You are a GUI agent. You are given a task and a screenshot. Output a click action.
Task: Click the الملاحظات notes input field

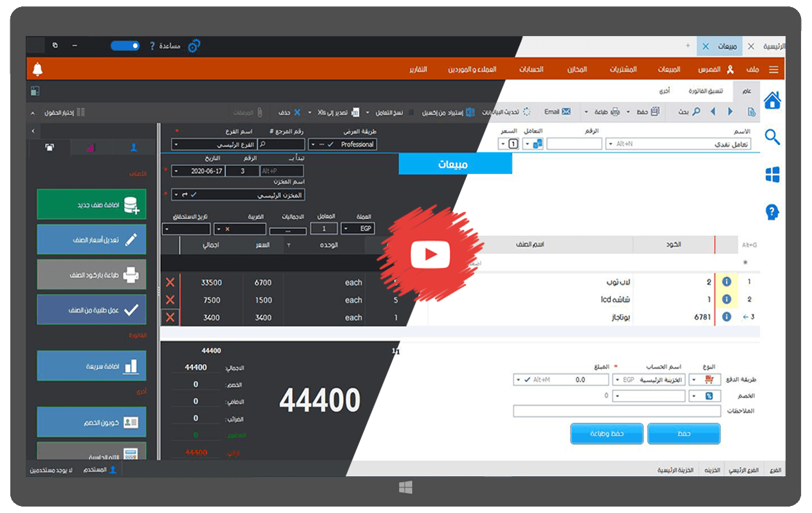[616, 411]
